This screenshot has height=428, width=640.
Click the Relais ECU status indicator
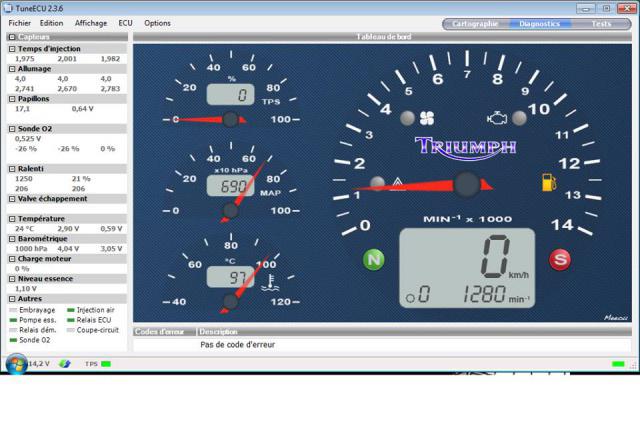(71, 320)
